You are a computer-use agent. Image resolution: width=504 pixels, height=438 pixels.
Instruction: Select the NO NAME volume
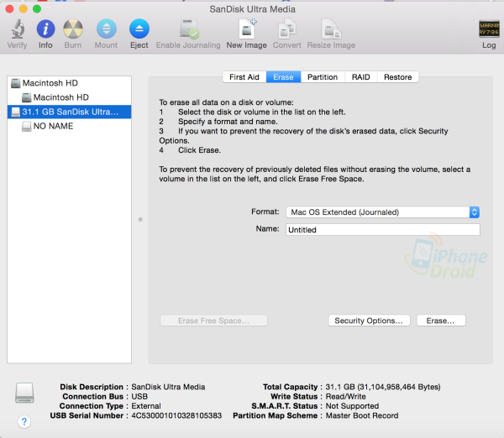pos(53,126)
